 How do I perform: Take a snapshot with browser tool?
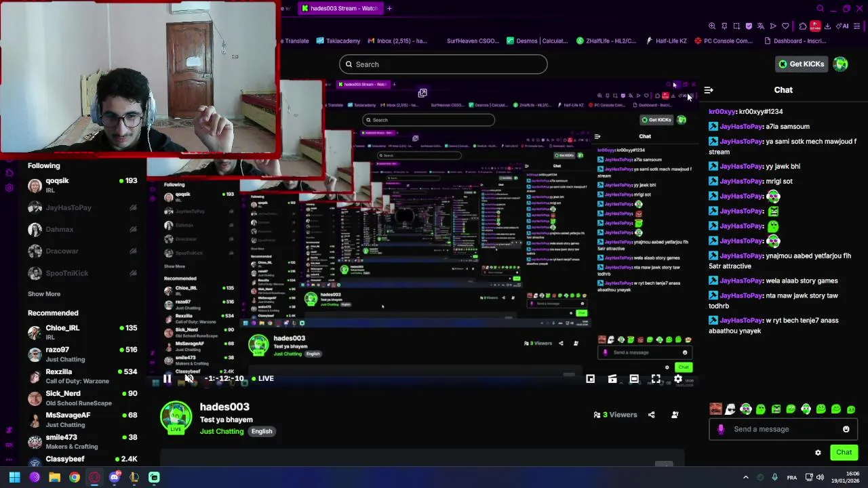pos(736,26)
